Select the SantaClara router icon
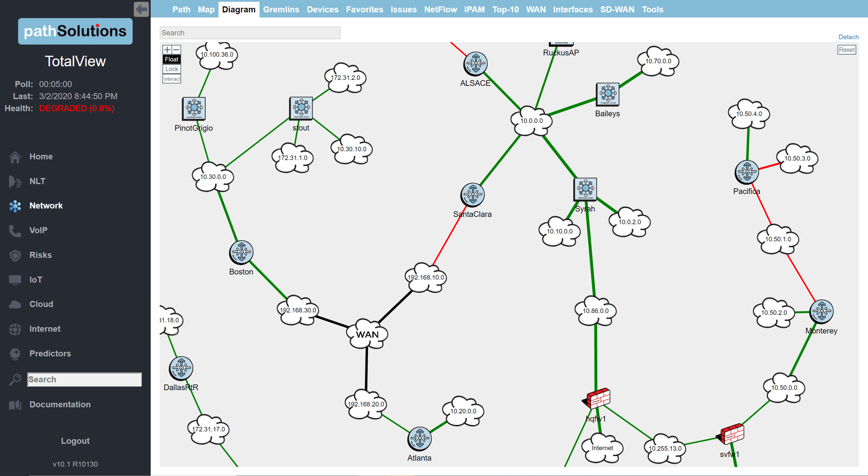 click(473, 195)
